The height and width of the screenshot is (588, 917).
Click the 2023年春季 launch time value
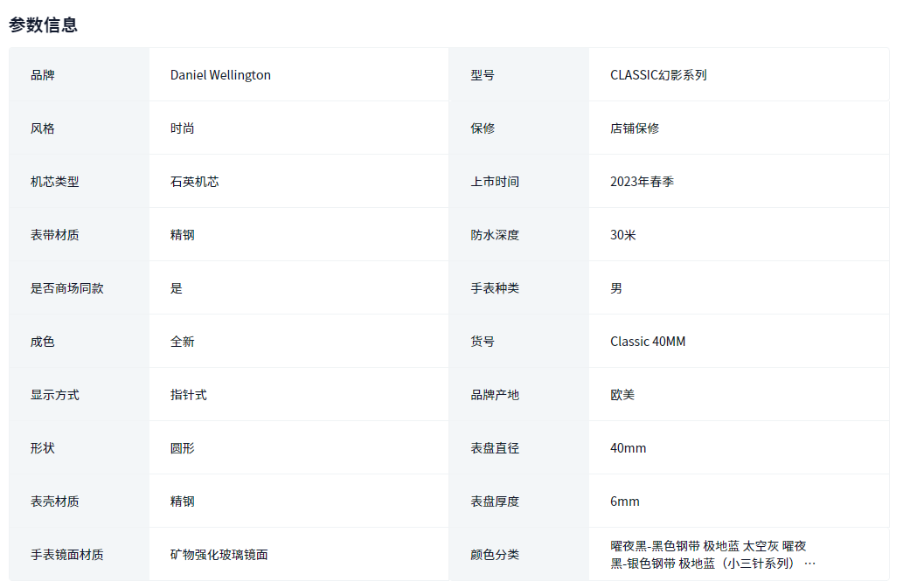pos(643,182)
